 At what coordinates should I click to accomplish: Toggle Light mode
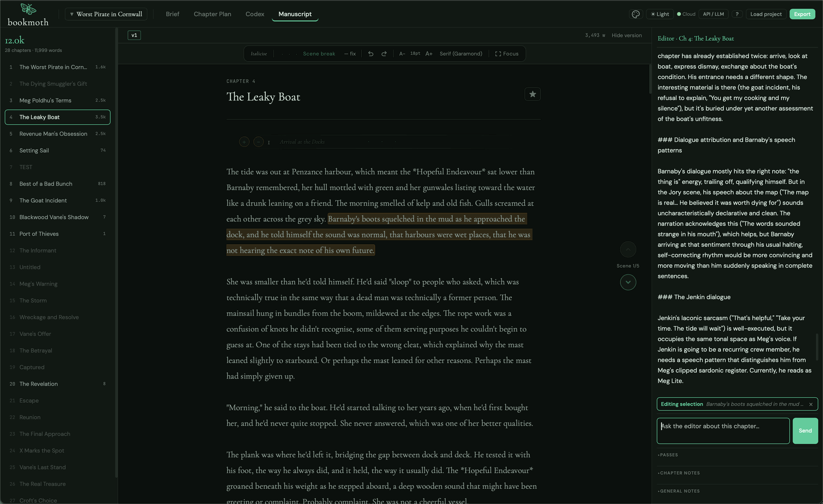click(660, 14)
